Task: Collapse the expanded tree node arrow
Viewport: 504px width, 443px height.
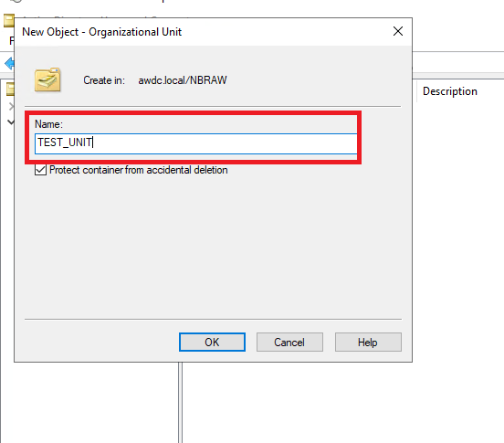Action: (x=11, y=122)
